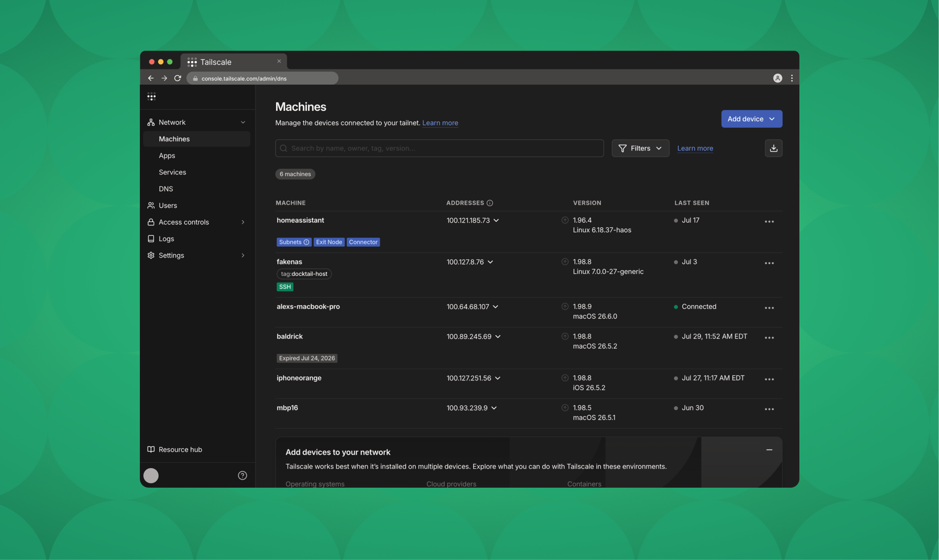Click the browser address bar URL
Viewport: 939px width, 560px height.
[244, 78]
